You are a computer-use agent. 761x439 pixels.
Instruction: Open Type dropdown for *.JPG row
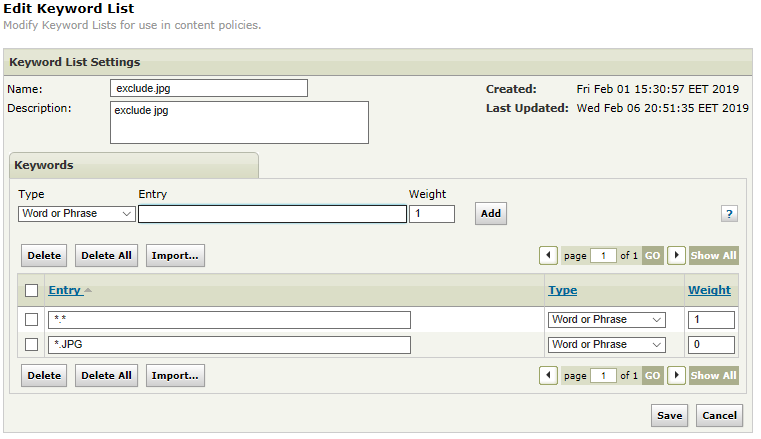tap(607, 345)
